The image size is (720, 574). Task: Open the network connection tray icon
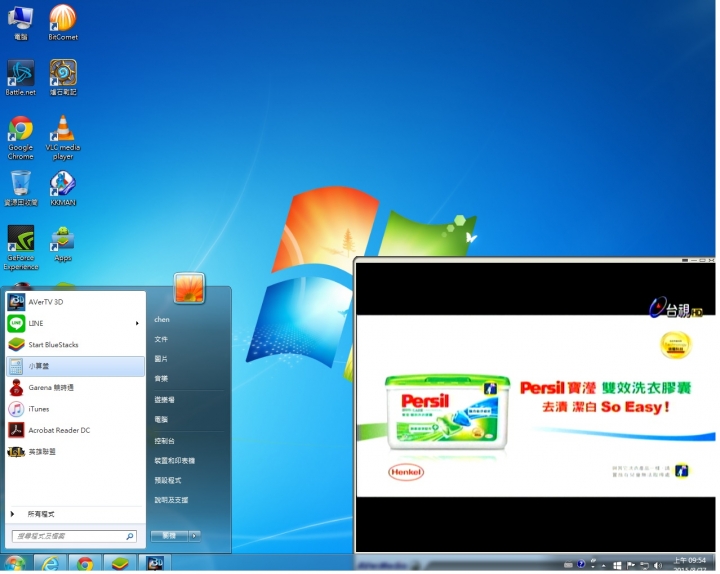pos(644,566)
